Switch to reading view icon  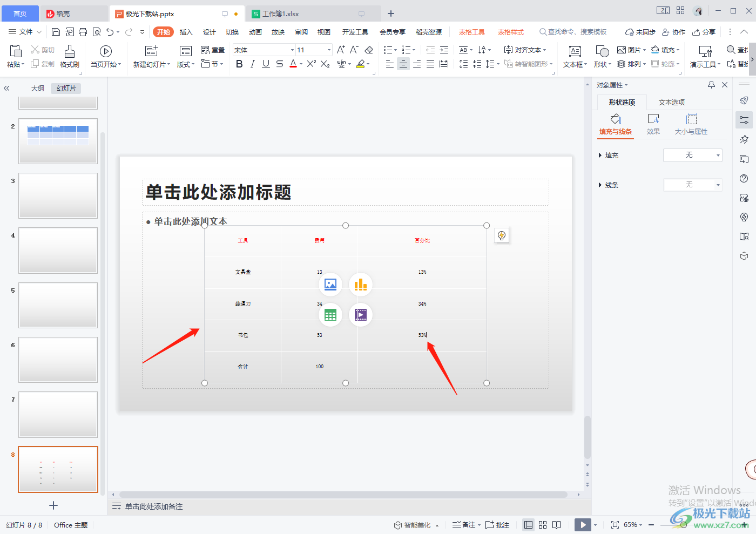[x=557, y=525]
